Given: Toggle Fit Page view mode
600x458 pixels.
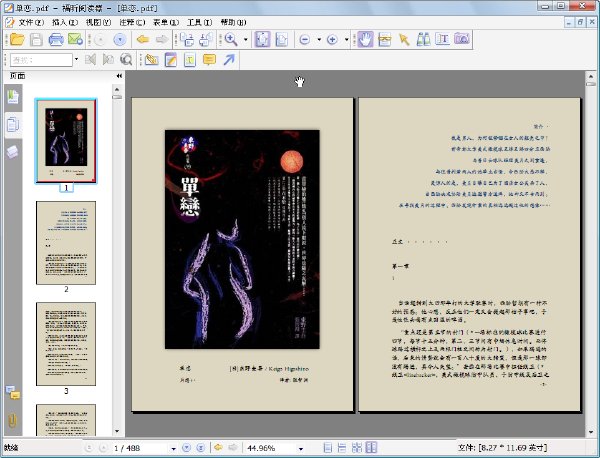Looking at the screenshot, I should click(x=262, y=39).
